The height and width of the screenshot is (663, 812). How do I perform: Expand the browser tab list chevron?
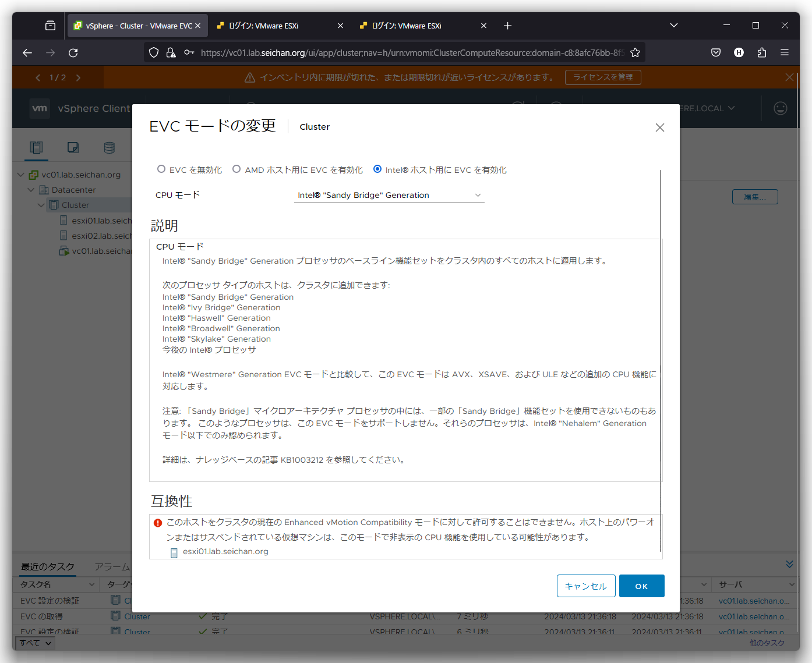(674, 26)
